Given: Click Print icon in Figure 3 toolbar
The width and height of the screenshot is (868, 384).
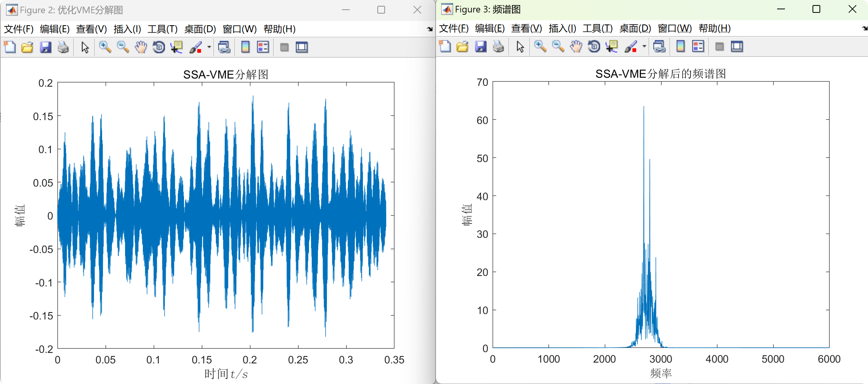Looking at the screenshot, I should 498,46.
